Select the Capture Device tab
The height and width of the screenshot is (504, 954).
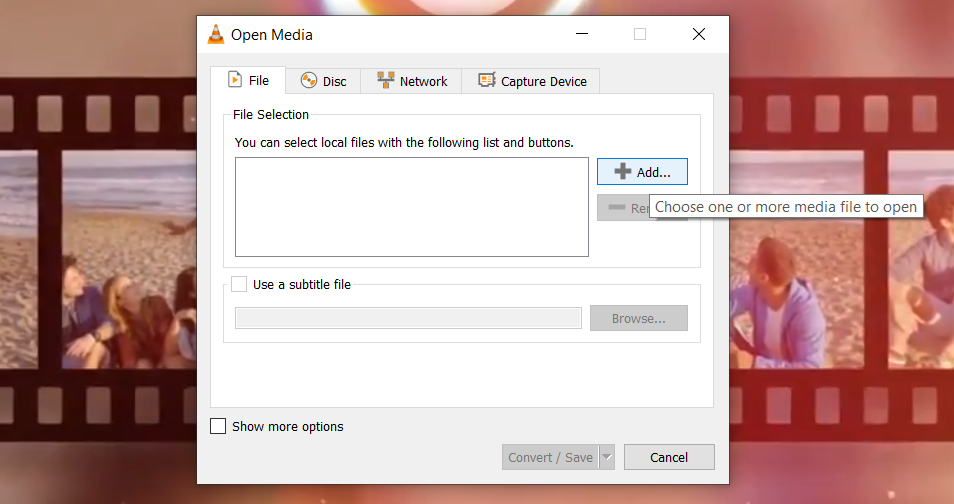pos(532,81)
